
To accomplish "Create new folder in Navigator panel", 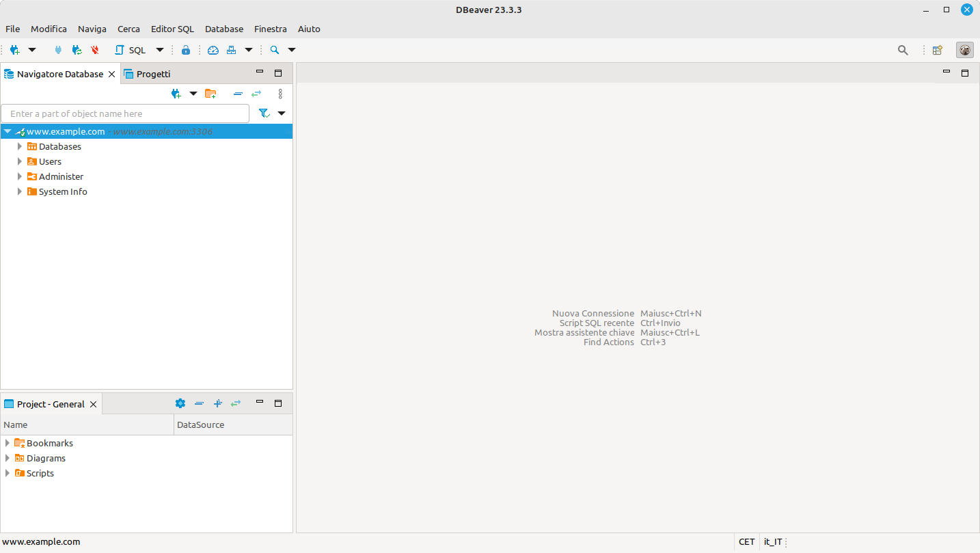I will pyautogui.click(x=210, y=94).
